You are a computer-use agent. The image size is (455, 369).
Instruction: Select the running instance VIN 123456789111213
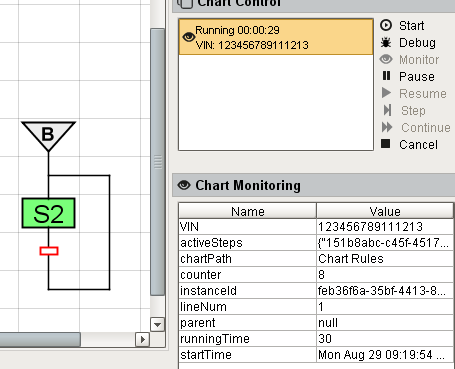pyautogui.click(x=276, y=37)
